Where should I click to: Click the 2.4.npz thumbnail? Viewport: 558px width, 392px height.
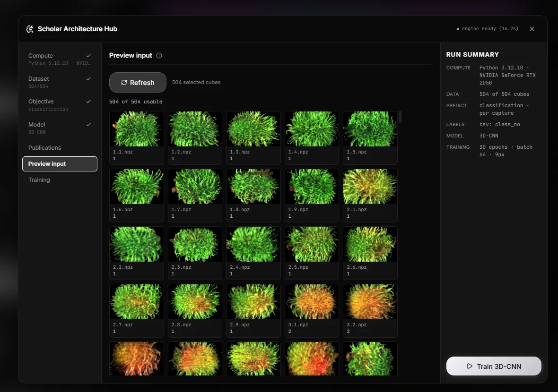pos(253,244)
